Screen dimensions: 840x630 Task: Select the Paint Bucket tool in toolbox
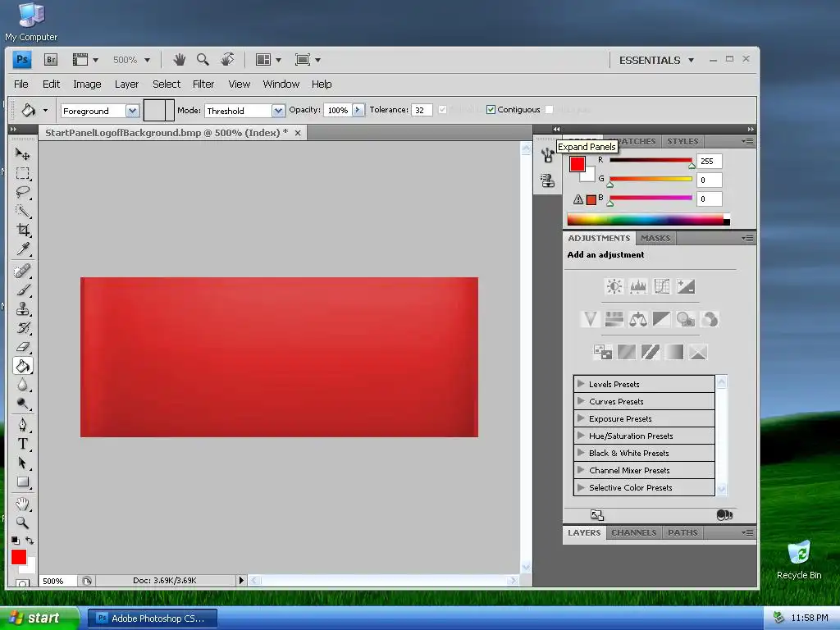(x=22, y=366)
